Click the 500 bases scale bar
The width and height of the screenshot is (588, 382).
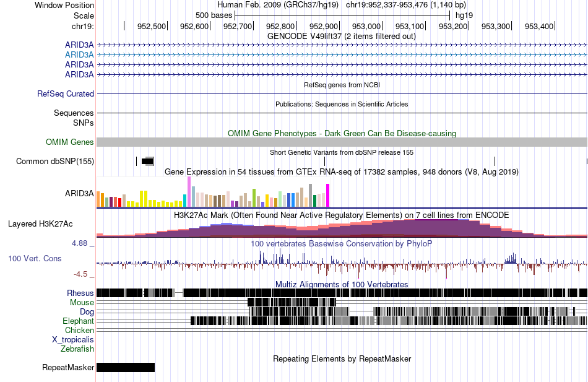(x=342, y=14)
